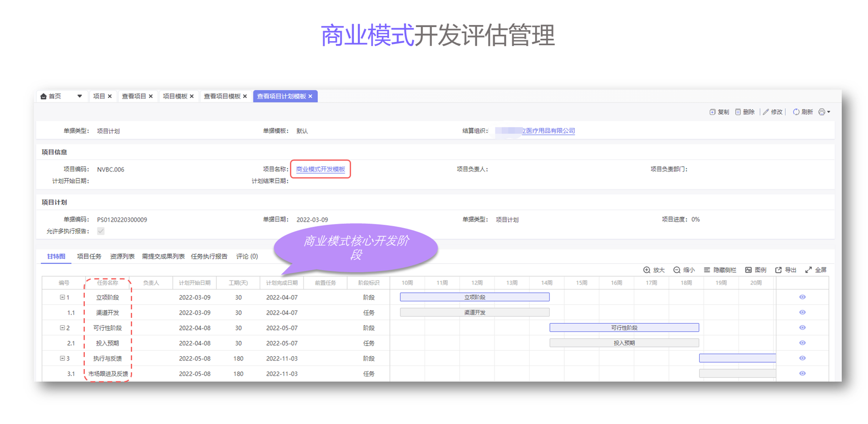The width and height of the screenshot is (868, 424).
Task: Click the 可行性阶段 Gantt bar
Action: click(x=624, y=328)
